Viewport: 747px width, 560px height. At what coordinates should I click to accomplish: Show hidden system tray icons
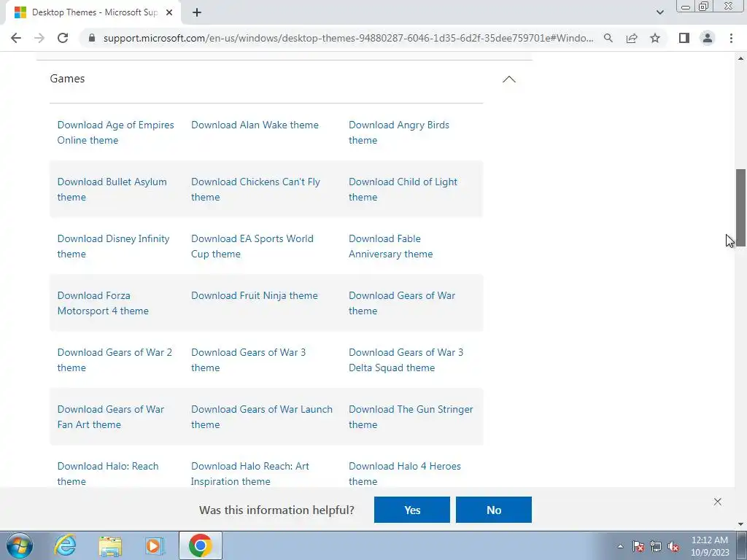click(620, 546)
